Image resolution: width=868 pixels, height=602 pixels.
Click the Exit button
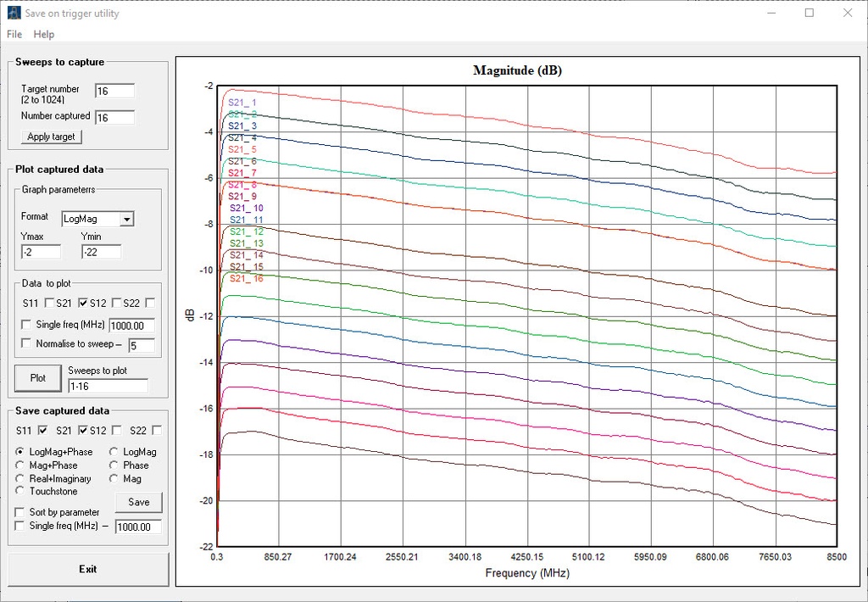point(88,569)
